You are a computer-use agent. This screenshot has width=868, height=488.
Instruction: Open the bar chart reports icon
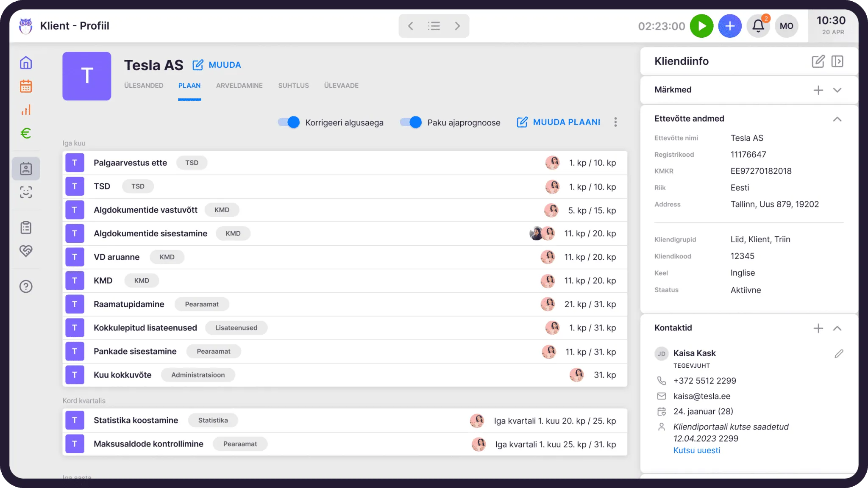26,110
